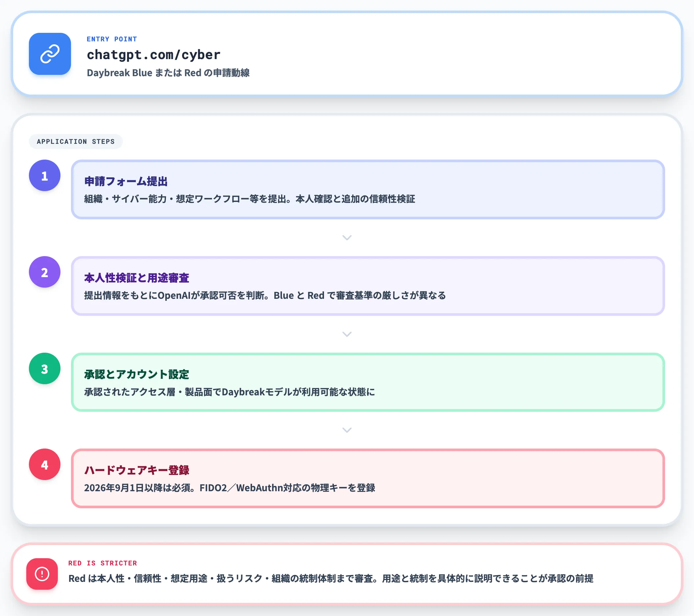Click description starting 提出情報をもとにOpenAI
The width and height of the screenshot is (694, 616).
(x=265, y=296)
